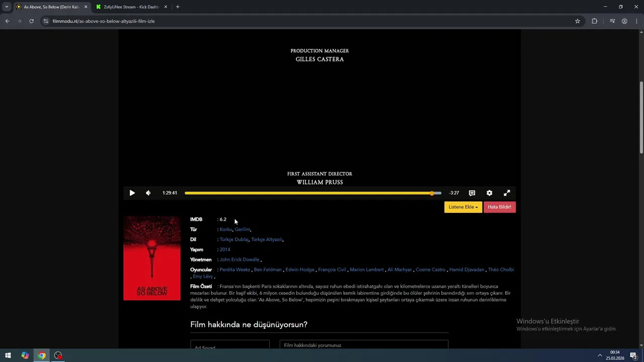The height and width of the screenshot is (362, 644).
Task: Open actor Ben Feldman link
Action: click(268, 270)
